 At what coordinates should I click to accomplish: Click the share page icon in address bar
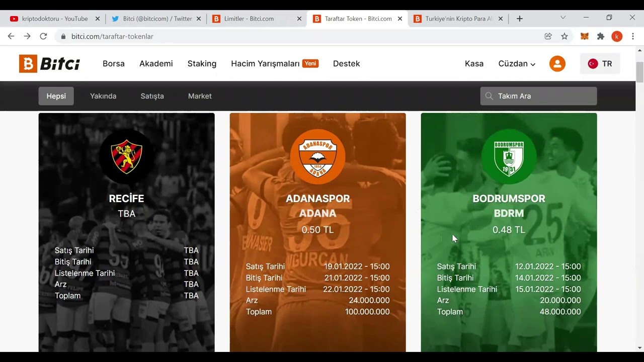[548, 36]
